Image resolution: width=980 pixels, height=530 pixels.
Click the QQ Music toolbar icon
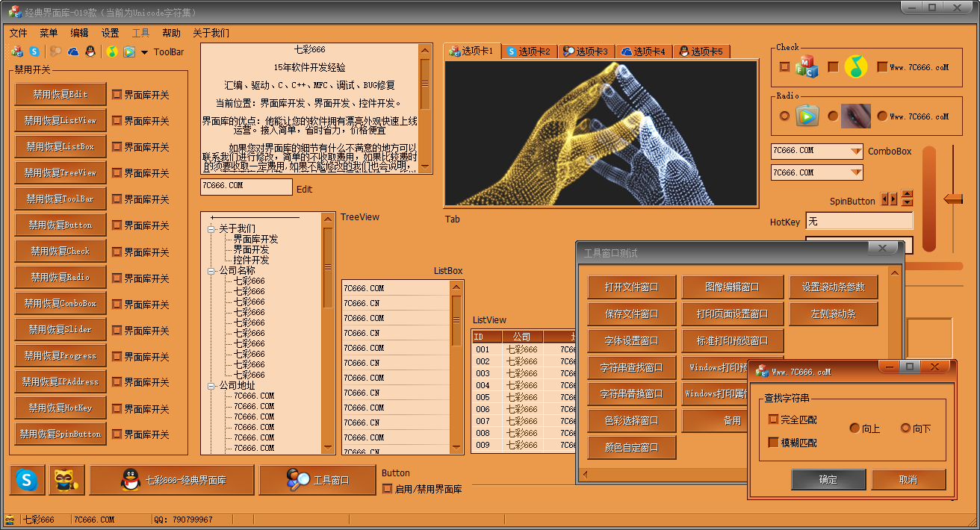pos(111,52)
